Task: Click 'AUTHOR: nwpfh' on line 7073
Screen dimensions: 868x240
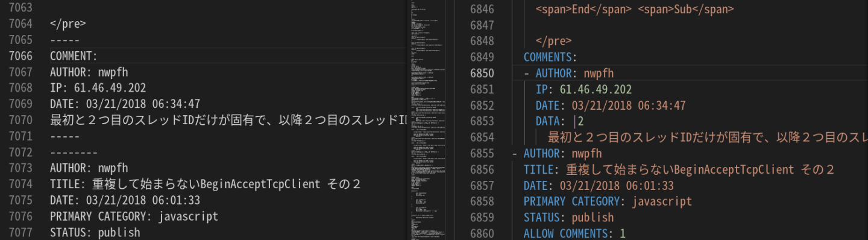Action: point(89,168)
